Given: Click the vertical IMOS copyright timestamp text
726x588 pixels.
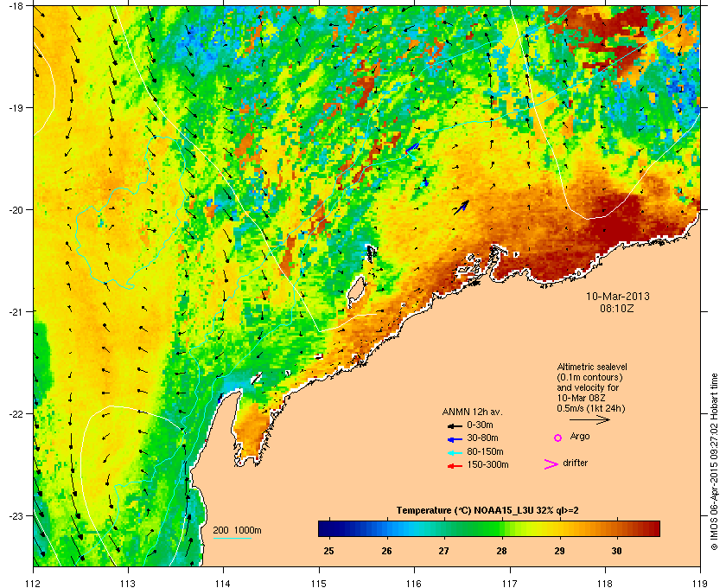Looking at the screenshot, I should [714, 462].
